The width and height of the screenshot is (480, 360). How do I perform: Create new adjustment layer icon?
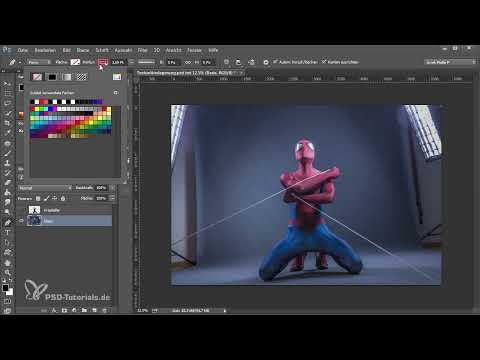74,310
